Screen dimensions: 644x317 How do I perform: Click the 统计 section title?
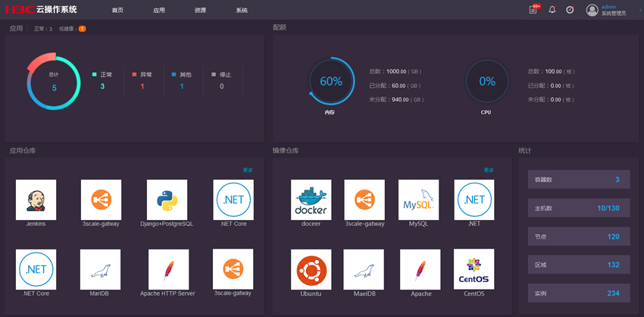[525, 151]
